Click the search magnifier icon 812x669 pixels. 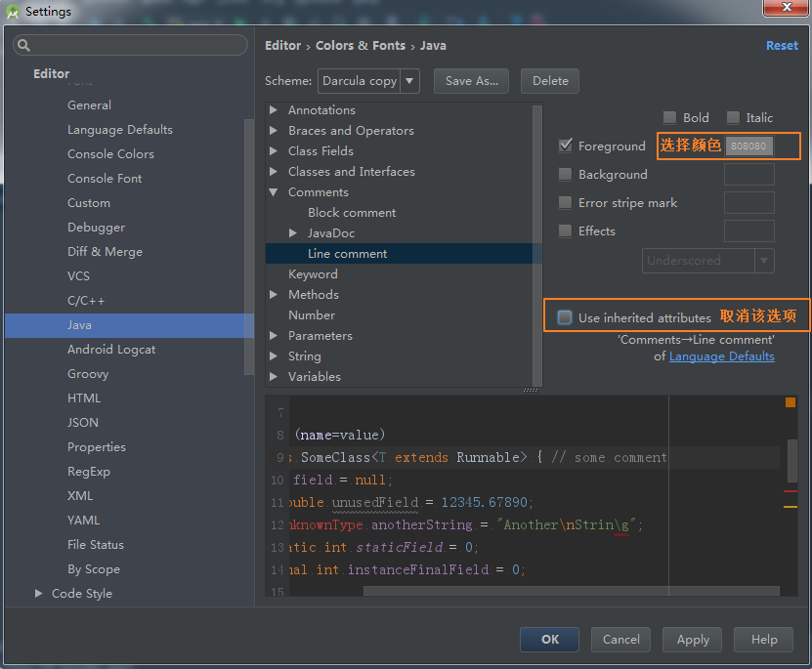(x=23, y=45)
